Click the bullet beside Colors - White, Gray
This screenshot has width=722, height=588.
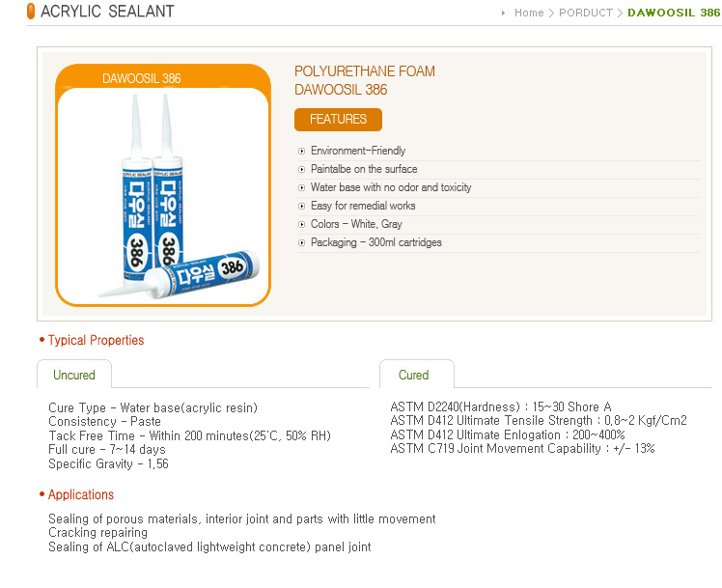301,225
